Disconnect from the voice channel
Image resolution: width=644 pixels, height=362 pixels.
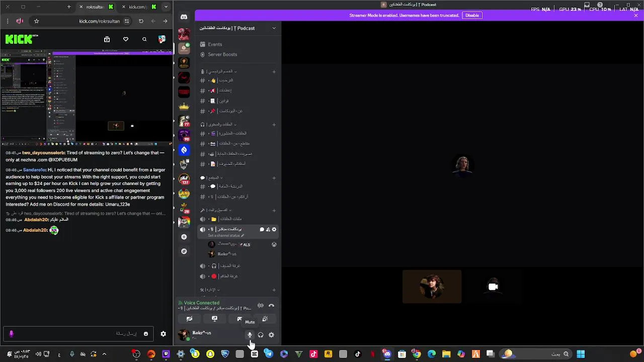(271, 305)
